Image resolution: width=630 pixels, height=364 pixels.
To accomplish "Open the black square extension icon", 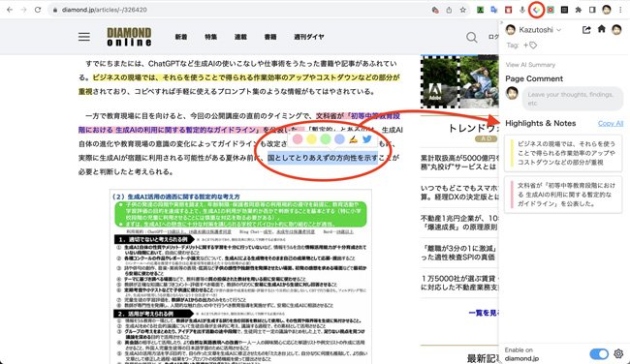I will [564, 10].
